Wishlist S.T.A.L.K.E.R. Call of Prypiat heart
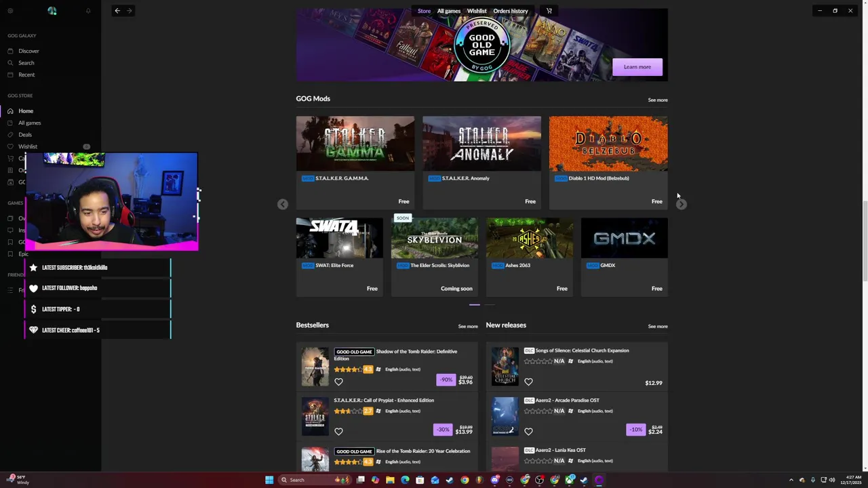 [338, 431]
